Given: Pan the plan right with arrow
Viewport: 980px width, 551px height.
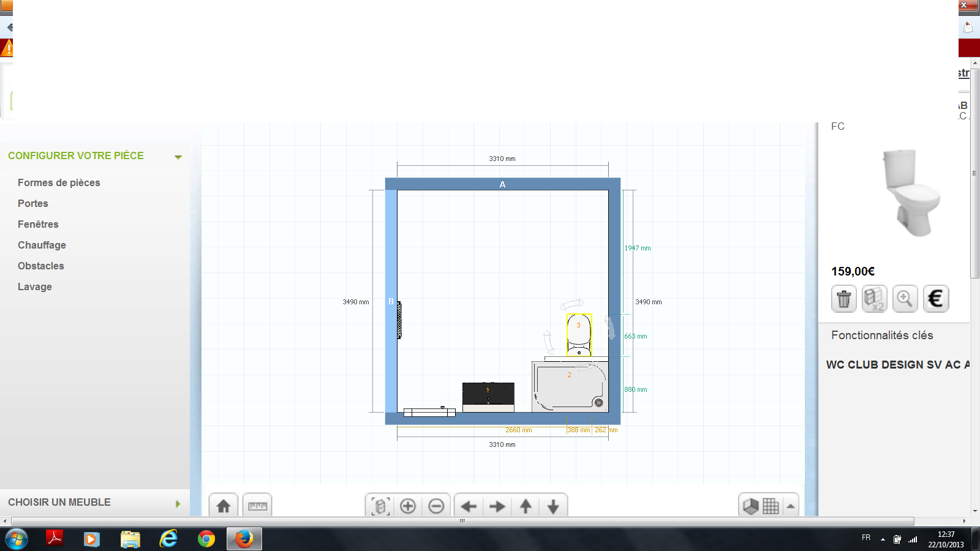Looking at the screenshot, I should point(497,506).
